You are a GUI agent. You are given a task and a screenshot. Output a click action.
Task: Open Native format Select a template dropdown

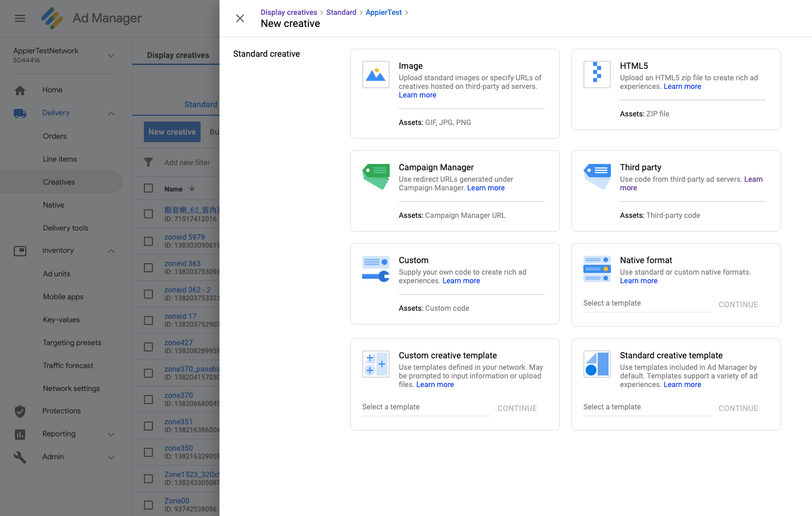(x=648, y=303)
